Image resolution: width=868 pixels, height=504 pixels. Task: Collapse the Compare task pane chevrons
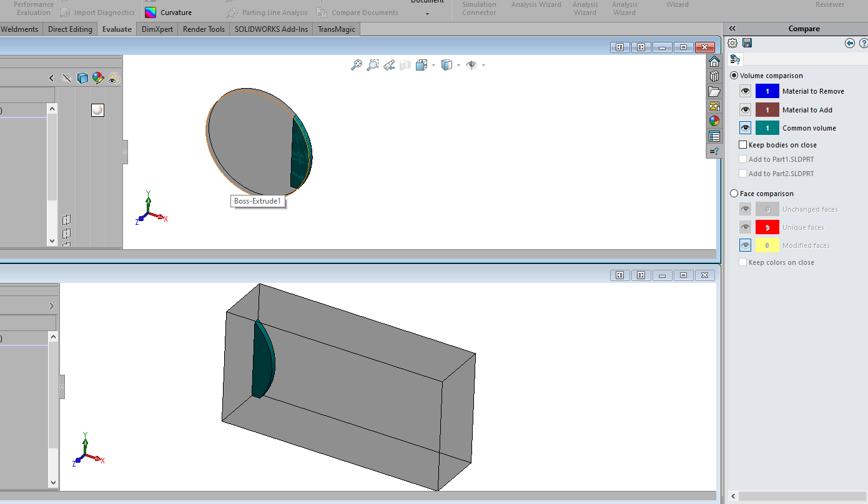[x=732, y=29]
